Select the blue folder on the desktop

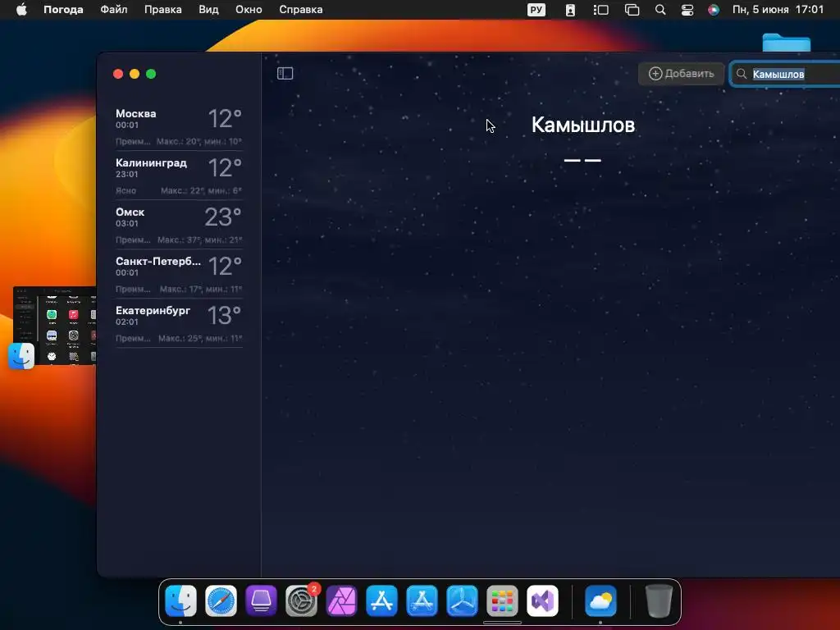[786, 43]
